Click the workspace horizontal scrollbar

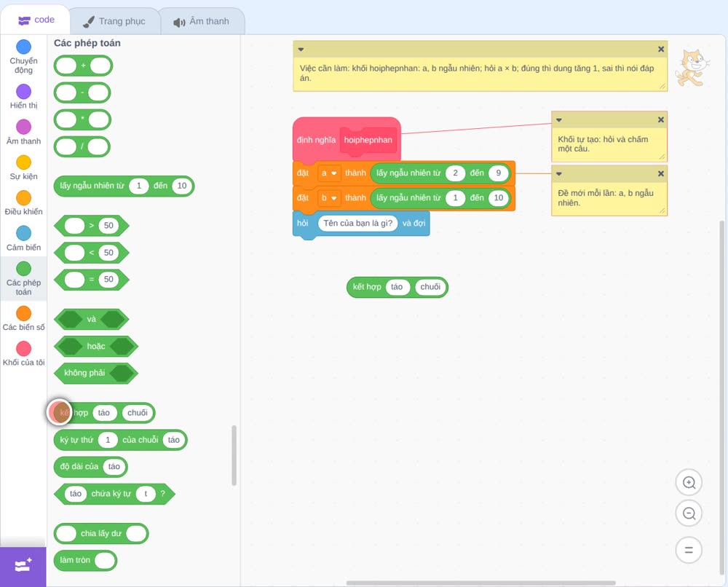point(480,583)
